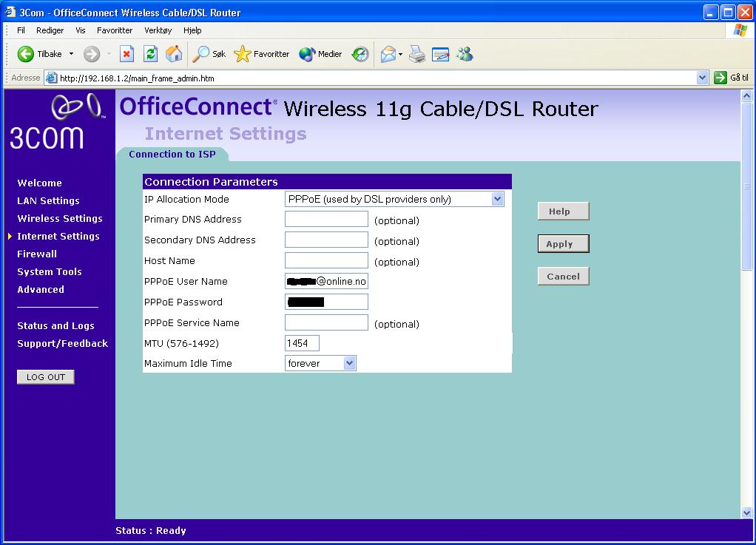
Task: Expand the address bar dropdown
Action: 703,78
